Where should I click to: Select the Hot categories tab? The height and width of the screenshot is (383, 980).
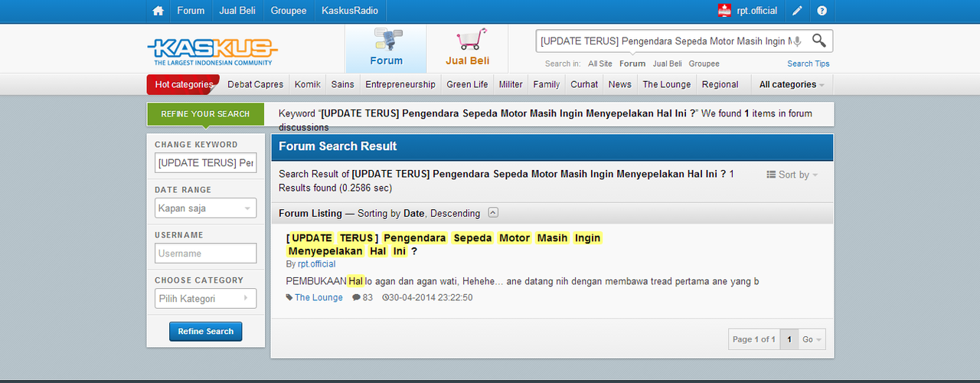(184, 84)
